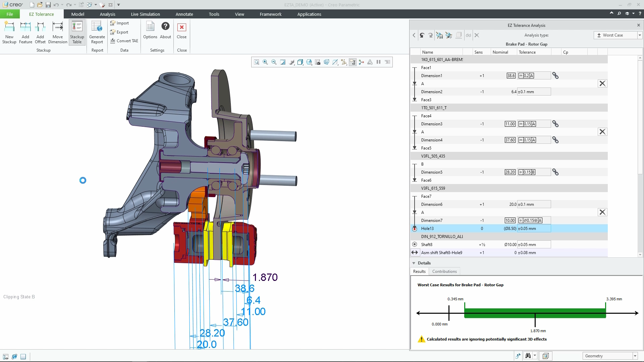Viewport: 644px width, 362px height.
Task: Close the EZ Tolerance Analysis panel
Action: pos(638,25)
